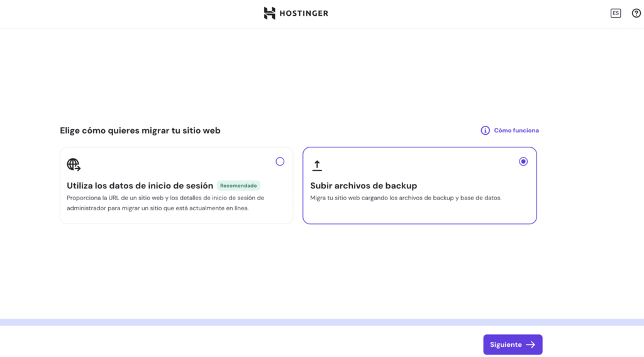
Task: Click the "Subir archivos de backup" title
Action: click(364, 186)
